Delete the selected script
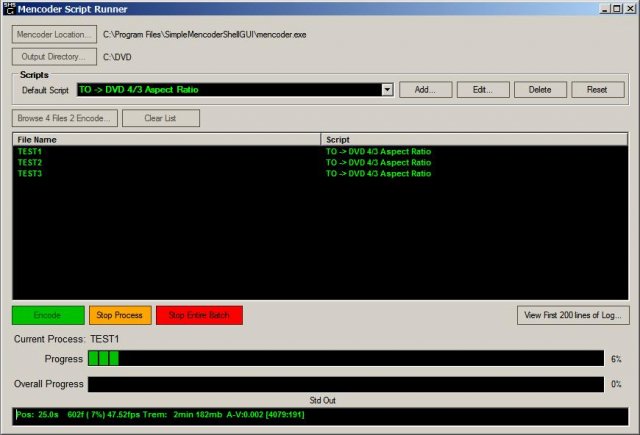This screenshot has width=640, height=435. 540,90
